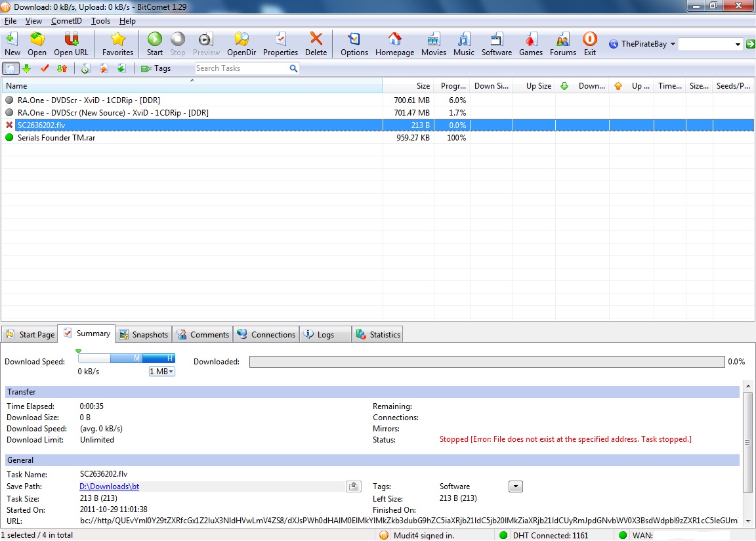Viewport: 756px width, 541px height.
Task: Open the Tools menu
Action: pos(100,21)
